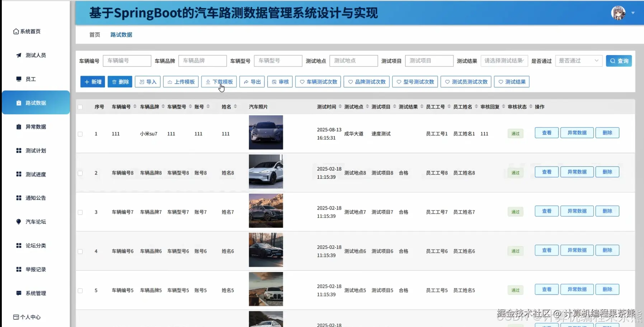Sort by 员工姓名 column arrows

(x=476, y=107)
